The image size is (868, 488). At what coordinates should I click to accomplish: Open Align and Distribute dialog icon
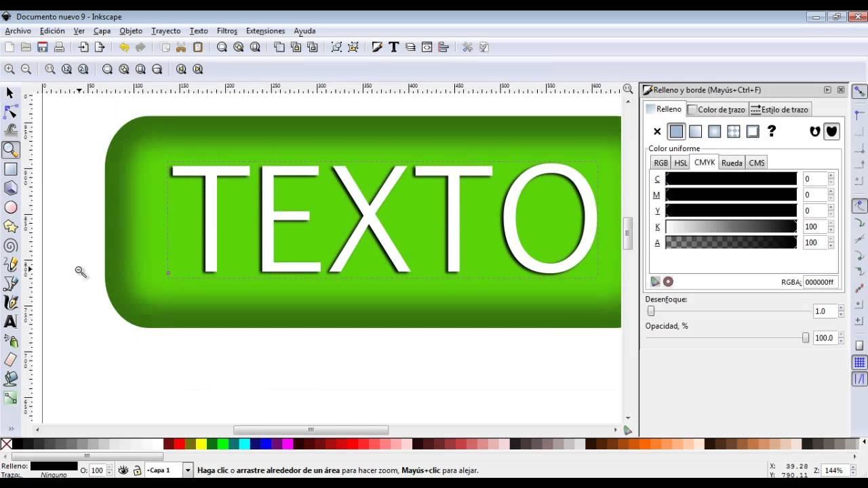pos(443,47)
